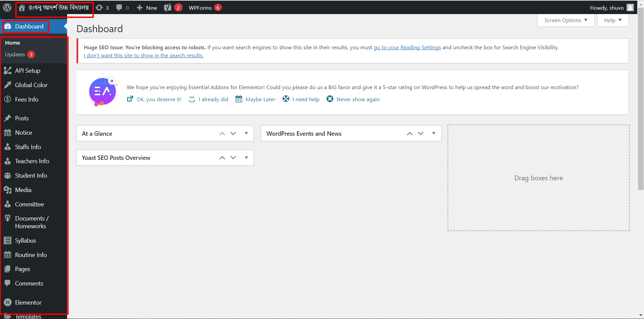Toggle the WordPress Events and News panel
Viewport: 644px width, 319px height.
[434, 133]
